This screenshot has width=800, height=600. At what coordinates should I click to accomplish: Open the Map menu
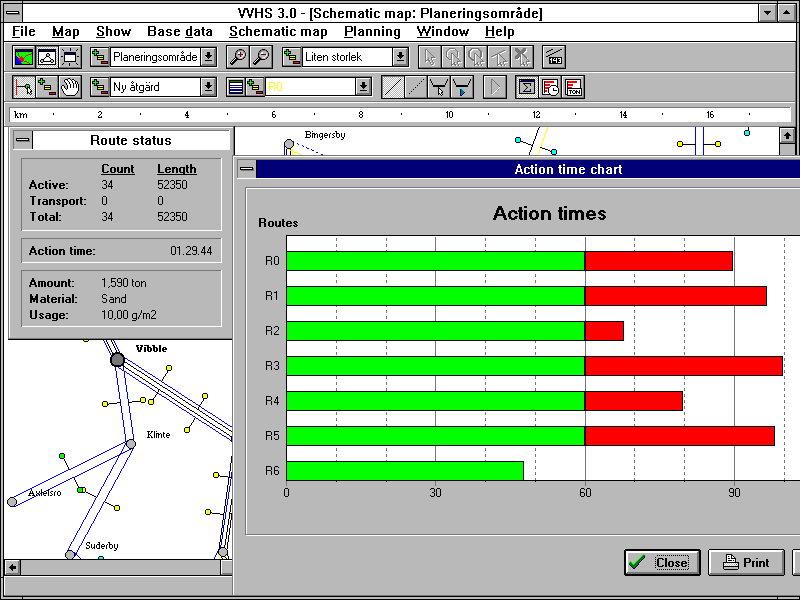point(66,32)
